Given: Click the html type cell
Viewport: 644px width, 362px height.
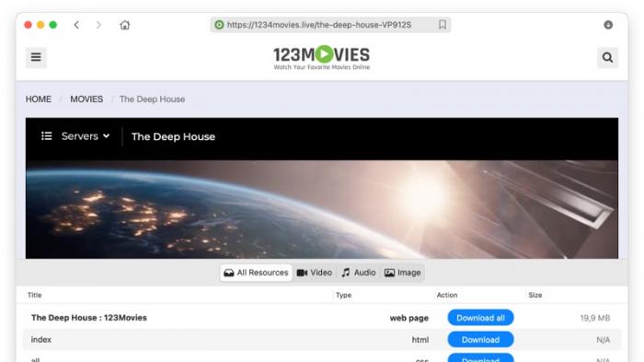Looking at the screenshot, I should click(420, 340).
